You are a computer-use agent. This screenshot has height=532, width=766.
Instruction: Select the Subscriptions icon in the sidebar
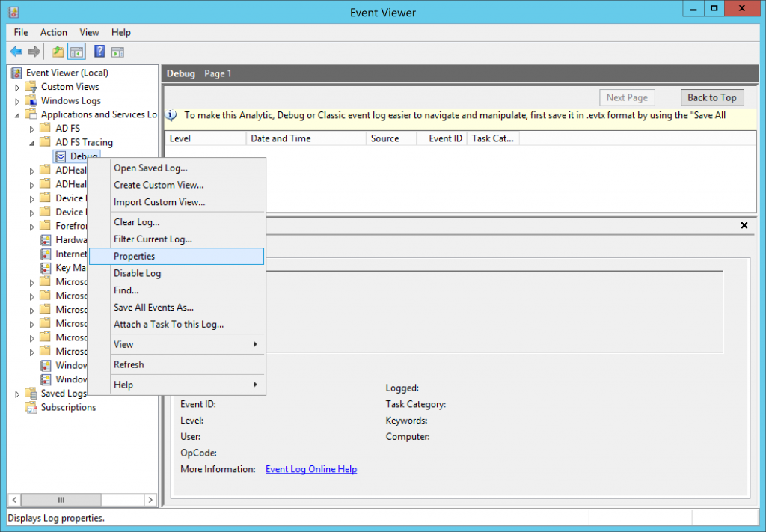pos(31,407)
